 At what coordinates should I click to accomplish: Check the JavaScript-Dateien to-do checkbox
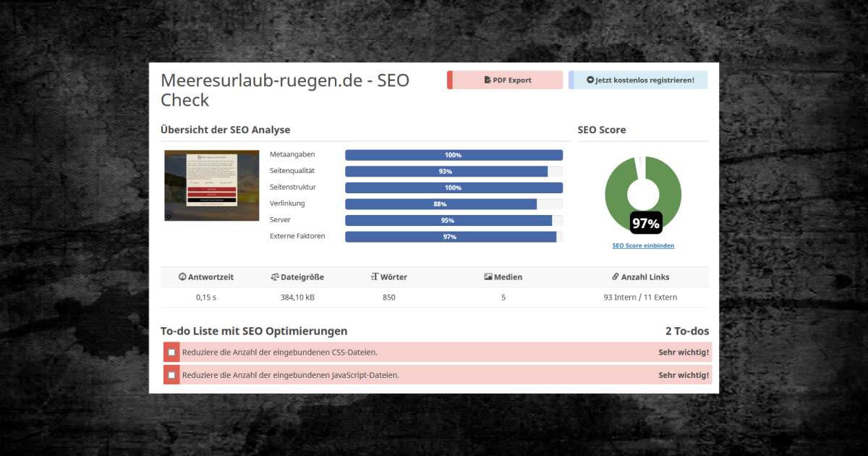point(171,376)
